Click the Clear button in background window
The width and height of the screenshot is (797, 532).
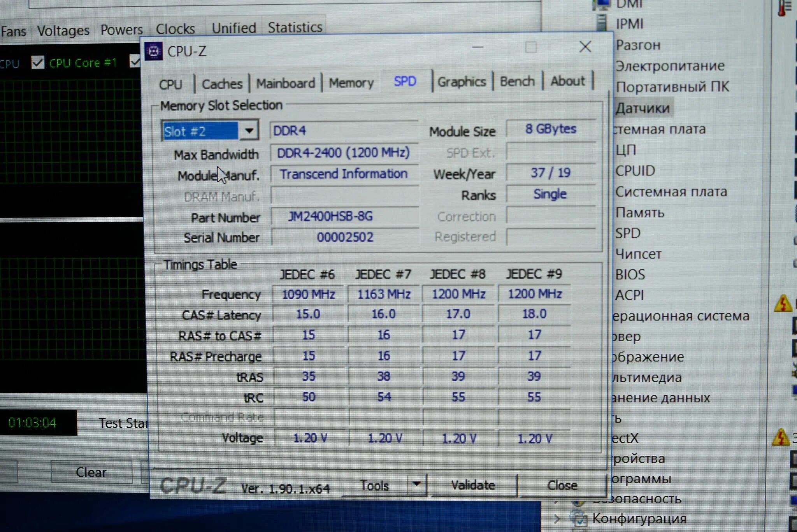click(91, 472)
